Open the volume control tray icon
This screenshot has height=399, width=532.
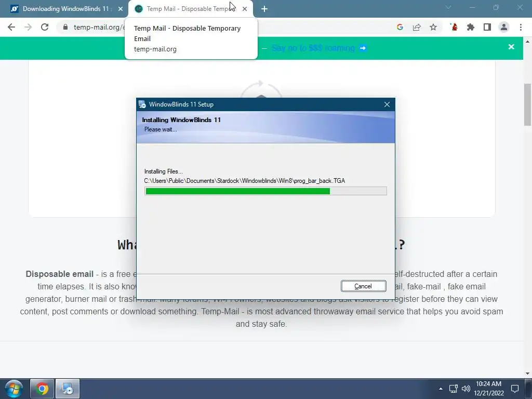[x=466, y=389]
